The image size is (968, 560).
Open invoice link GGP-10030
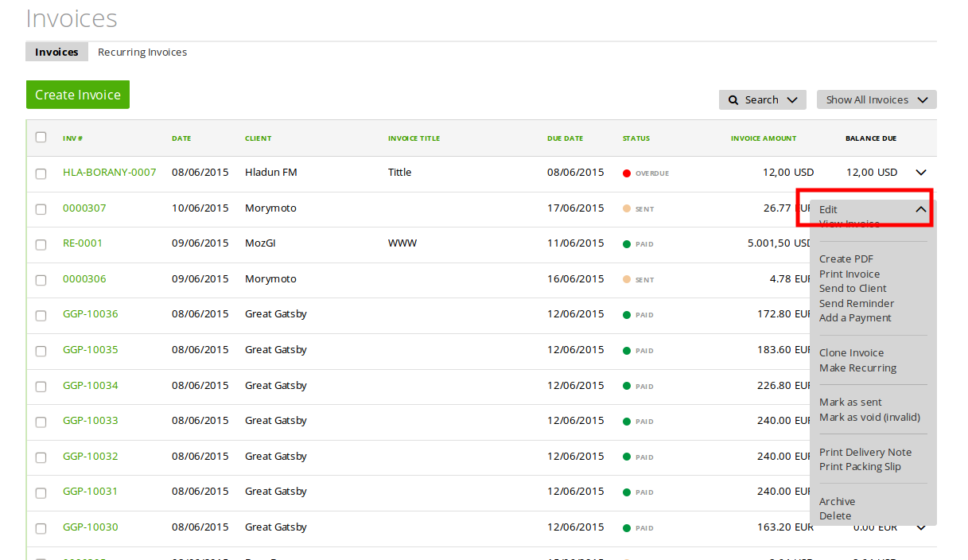point(90,527)
